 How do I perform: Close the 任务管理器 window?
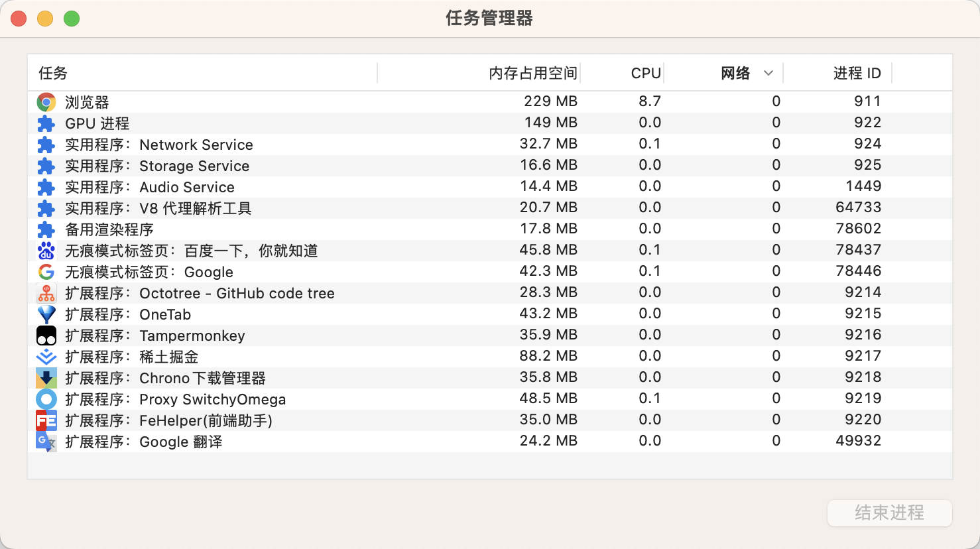[x=19, y=19]
